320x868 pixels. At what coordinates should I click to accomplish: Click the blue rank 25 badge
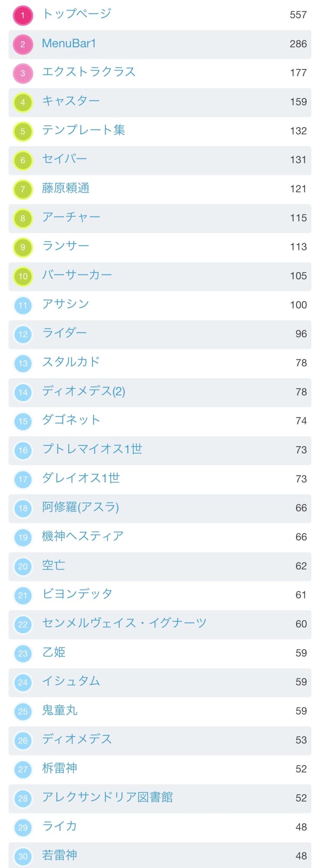[x=23, y=711]
